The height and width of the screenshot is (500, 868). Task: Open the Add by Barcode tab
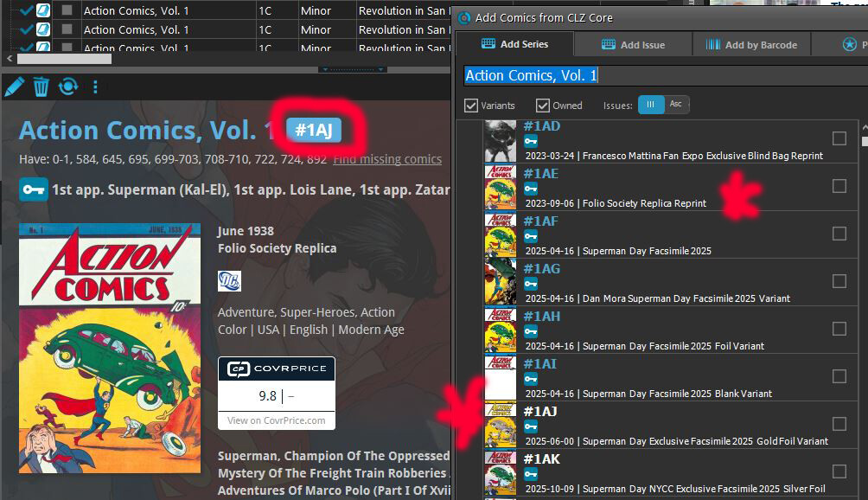[x=750, y=45]
